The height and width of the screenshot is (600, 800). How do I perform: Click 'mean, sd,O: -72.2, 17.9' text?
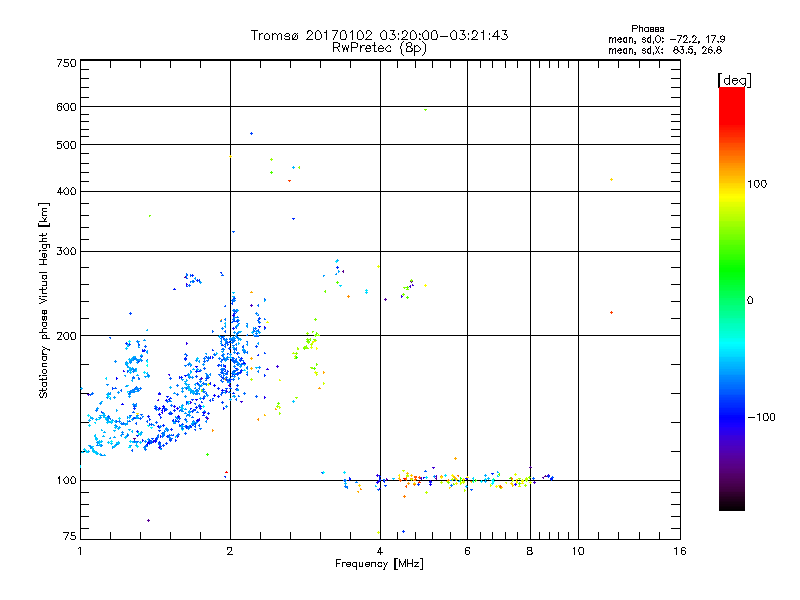pyautogui.click(x=666, y=39)
